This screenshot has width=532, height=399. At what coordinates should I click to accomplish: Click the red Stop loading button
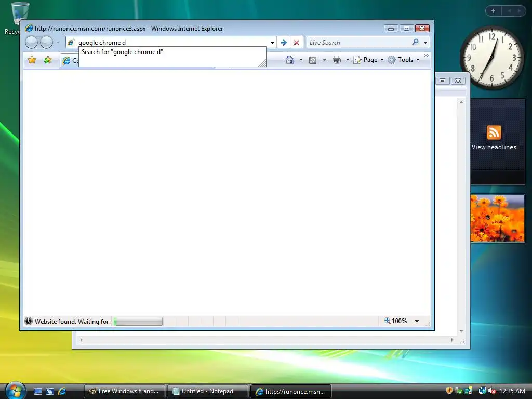click(x=296, y=43)
